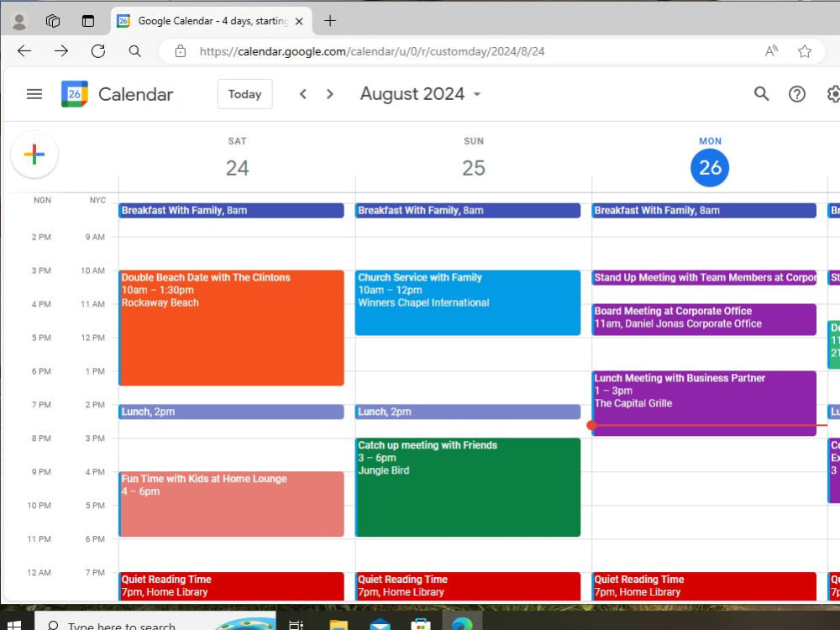Go to previous period chevron
840x630 pixels.
coord(302,94)
